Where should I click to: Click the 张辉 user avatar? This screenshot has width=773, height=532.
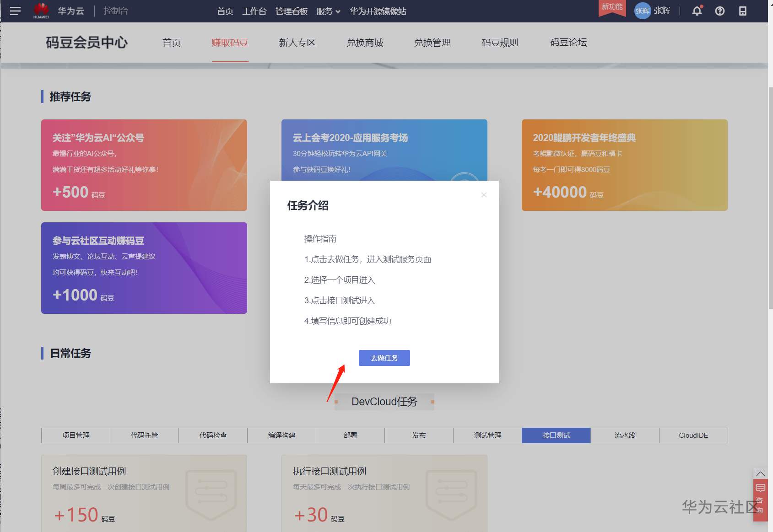(x=643, y=11)
